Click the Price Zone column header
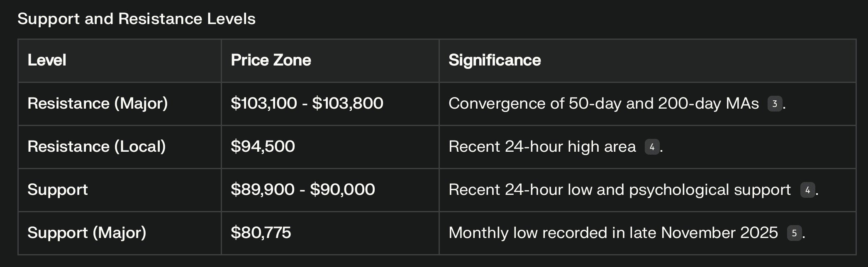 point(271,61)
